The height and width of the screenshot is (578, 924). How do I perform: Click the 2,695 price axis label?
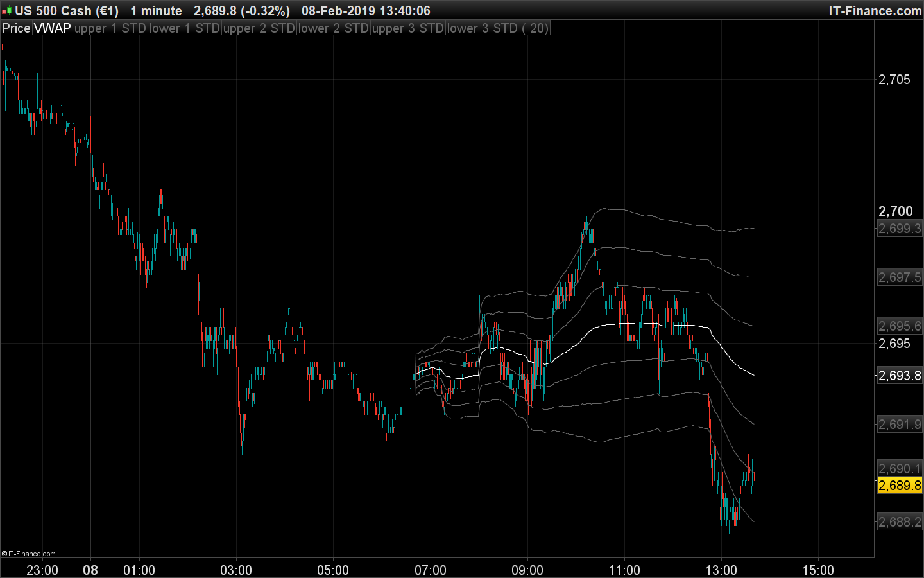coord(894,344)
